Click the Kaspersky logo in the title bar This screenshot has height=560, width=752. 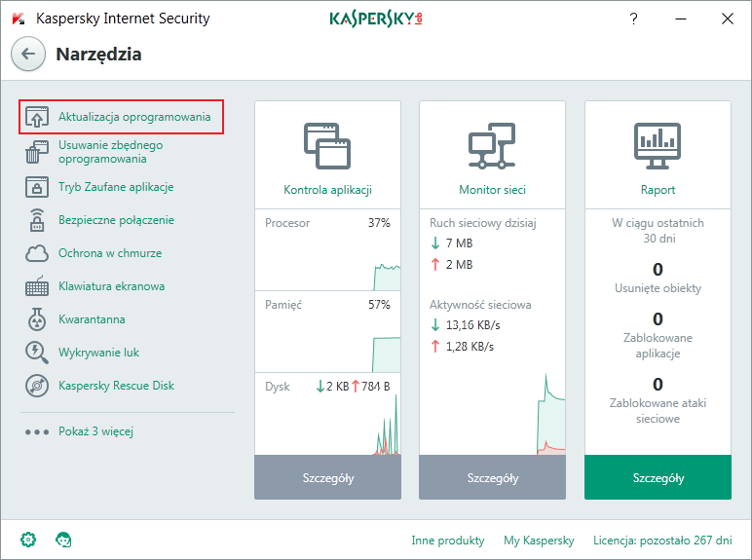(x=376, y=19)
